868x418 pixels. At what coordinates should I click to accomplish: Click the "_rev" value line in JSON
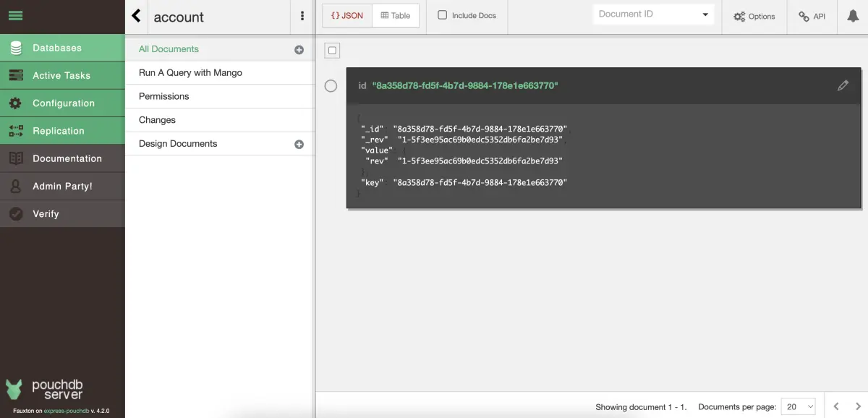tap(461, 140)
